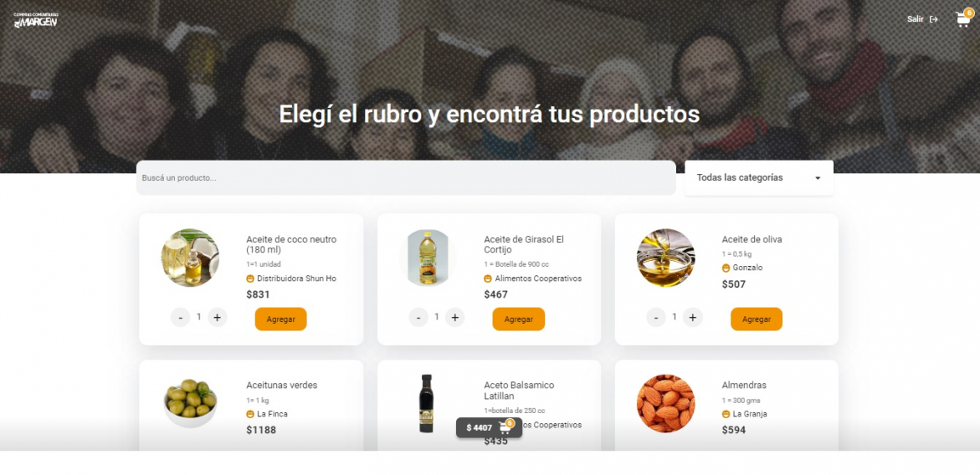The height and width of the screenshot is (475, 980).
Task: Open the Aceitunas verdes product image
Action: click(x=190, y=403)
